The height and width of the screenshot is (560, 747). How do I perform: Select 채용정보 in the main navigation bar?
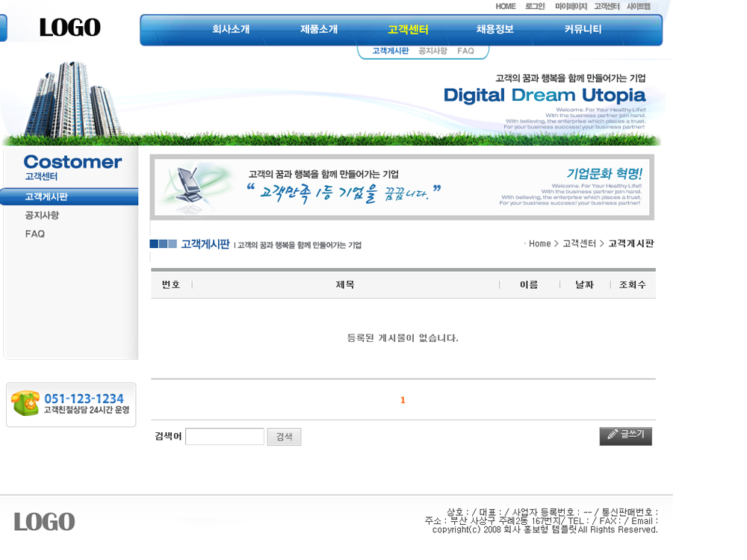pos(495,30)
